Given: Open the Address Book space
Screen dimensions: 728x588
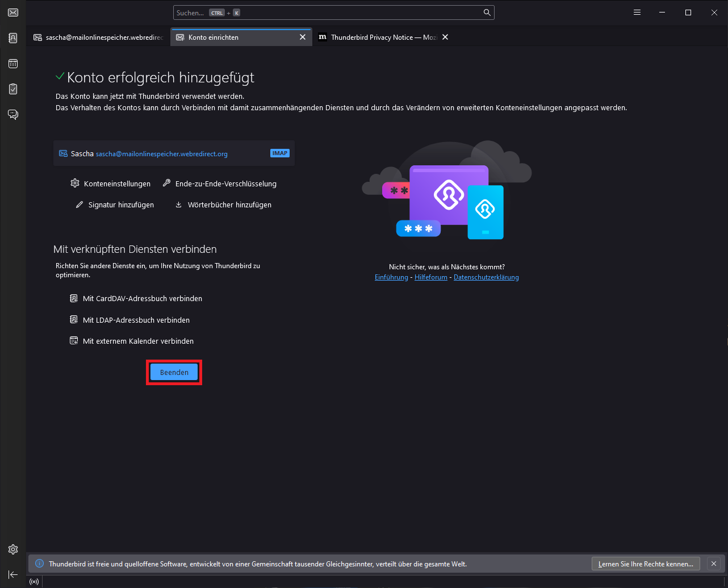Looking at the screenshot, I should (x=12, y=38).
